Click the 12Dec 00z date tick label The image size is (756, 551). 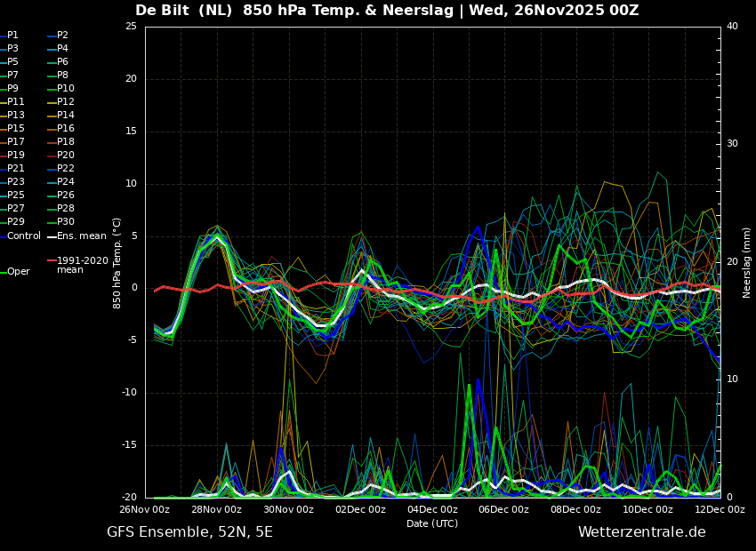pos(720,509)
